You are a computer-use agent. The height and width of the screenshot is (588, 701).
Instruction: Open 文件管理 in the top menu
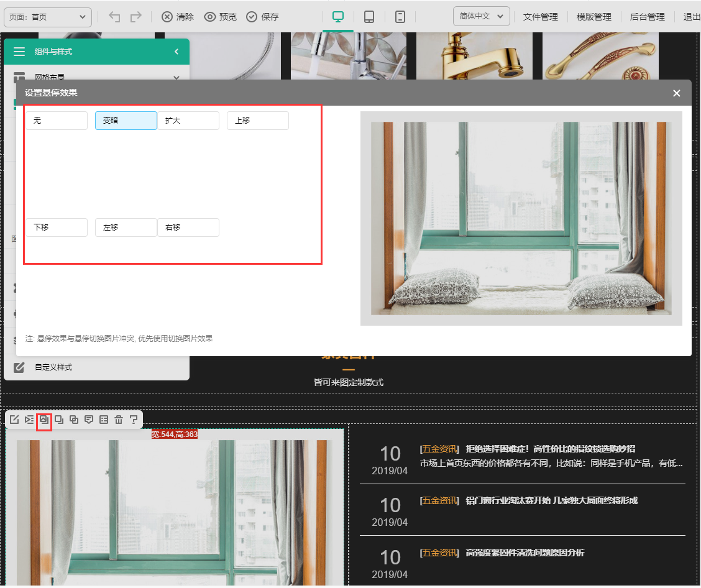[540, 17]
